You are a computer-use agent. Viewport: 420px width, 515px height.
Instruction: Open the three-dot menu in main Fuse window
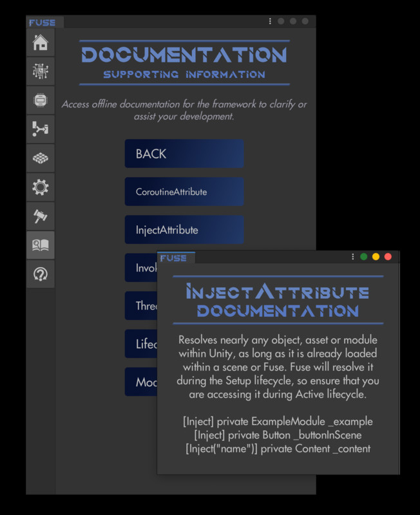click(x=270, y=21)
